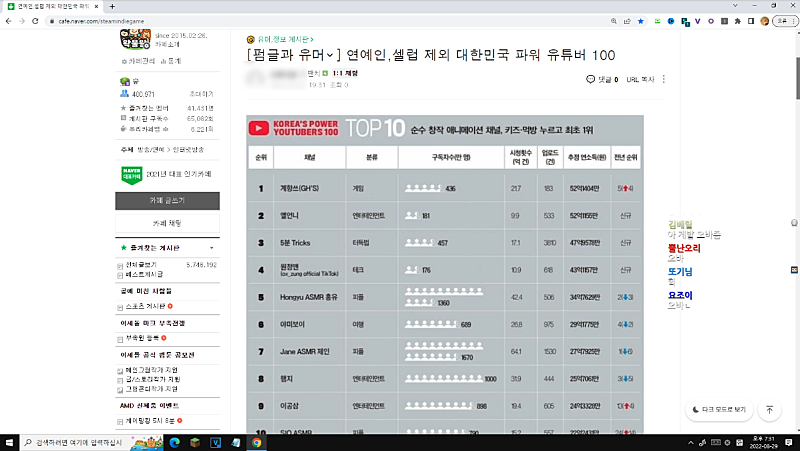Open the purple V extension
Image resolution: width=800 pixels, height=451 pixels.
(x=697, y=21)
